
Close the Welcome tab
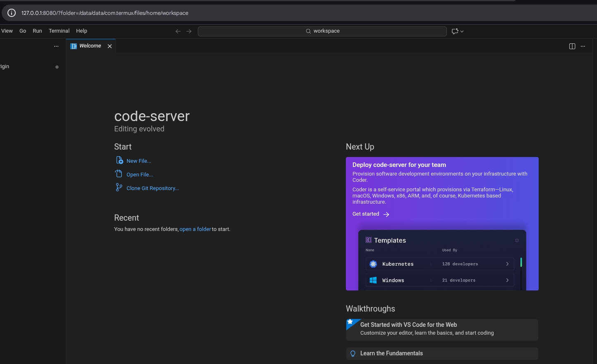(110, 46)
